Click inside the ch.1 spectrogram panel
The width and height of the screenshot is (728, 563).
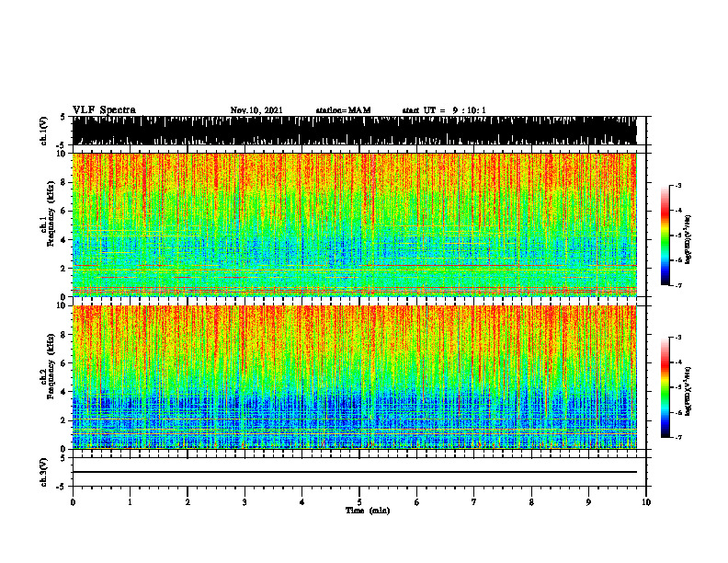pos(354,224)
